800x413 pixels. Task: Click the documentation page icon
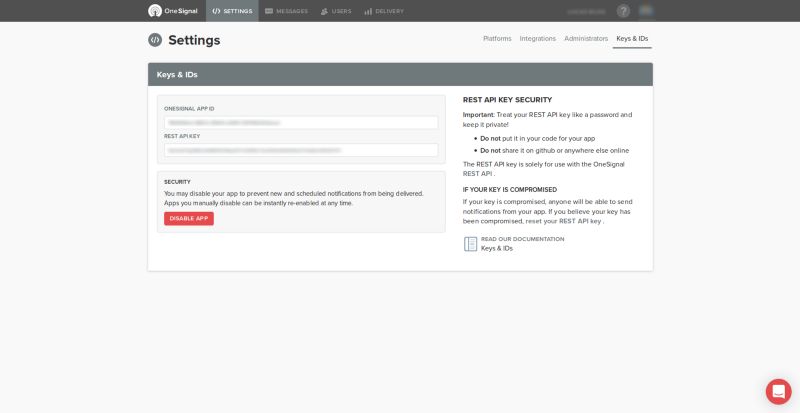(470, 244)
